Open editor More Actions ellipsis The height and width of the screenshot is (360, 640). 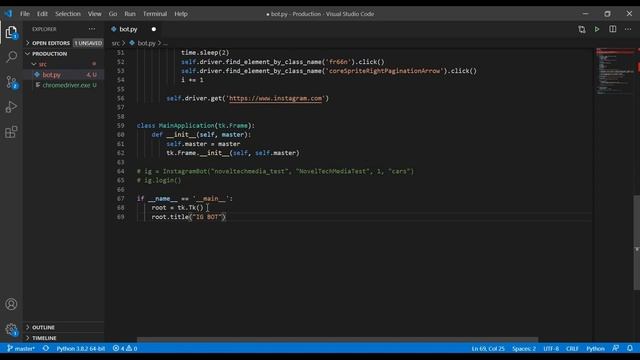pos(628,29)
